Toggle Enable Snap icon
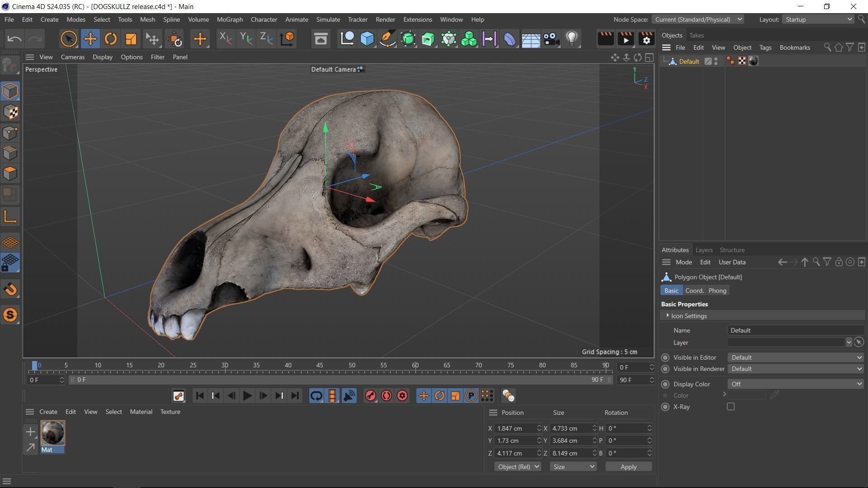 (x=10, y=290)
